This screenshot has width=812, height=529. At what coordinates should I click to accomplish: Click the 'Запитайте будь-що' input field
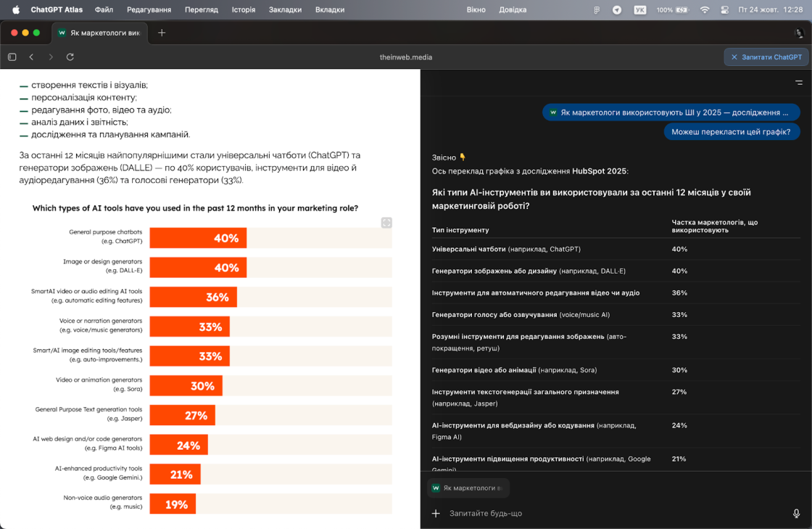pyautogui.click(x=609, y=513)
